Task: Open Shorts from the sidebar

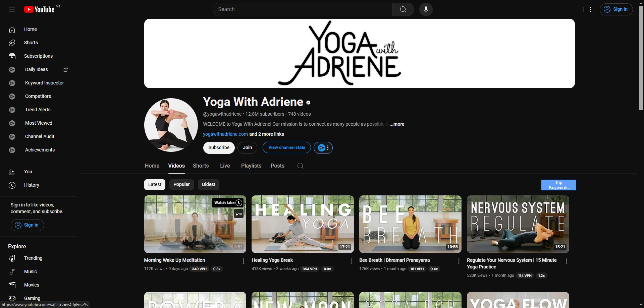Action: tap(31, 43)
